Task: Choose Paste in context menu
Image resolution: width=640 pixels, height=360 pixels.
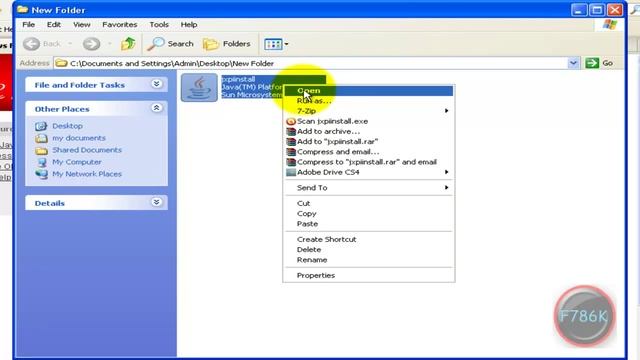Action: [x=369, y=224]
